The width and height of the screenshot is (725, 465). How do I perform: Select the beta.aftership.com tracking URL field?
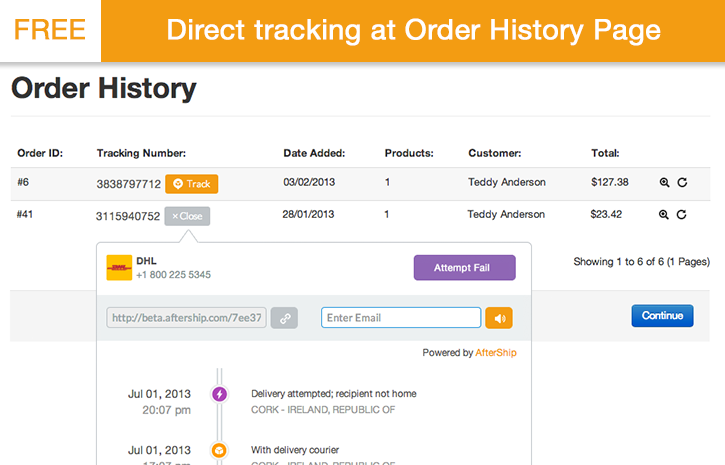point(186,318)
